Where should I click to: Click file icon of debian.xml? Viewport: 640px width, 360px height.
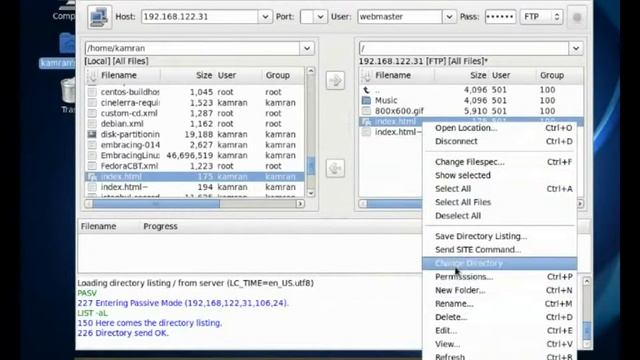click(x=92, y=124)
